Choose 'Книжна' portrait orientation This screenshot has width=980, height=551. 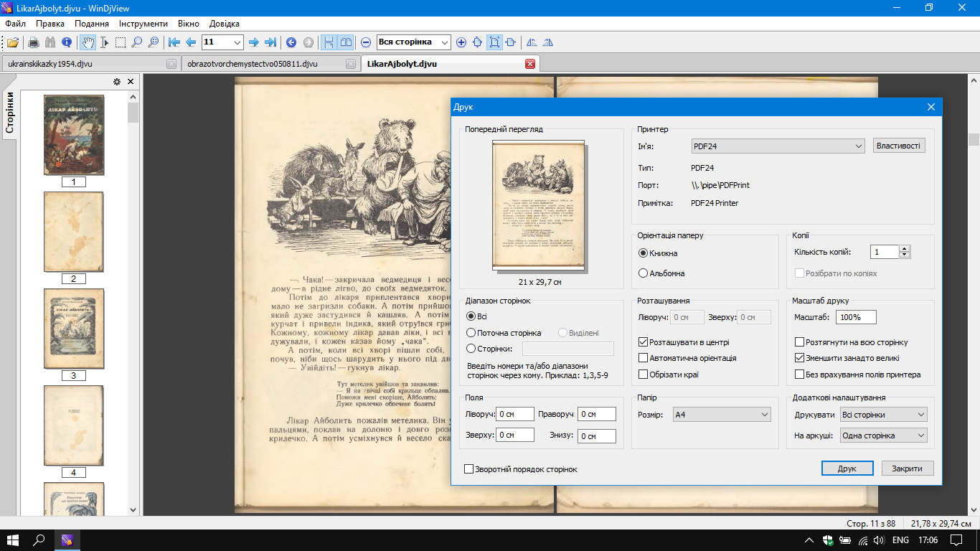pos(644,253)
